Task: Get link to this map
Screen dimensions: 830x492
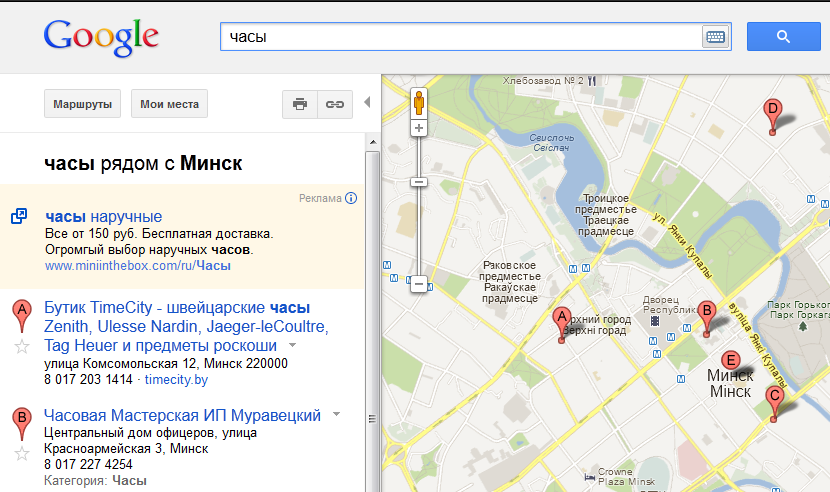Action: click(335, 104)
